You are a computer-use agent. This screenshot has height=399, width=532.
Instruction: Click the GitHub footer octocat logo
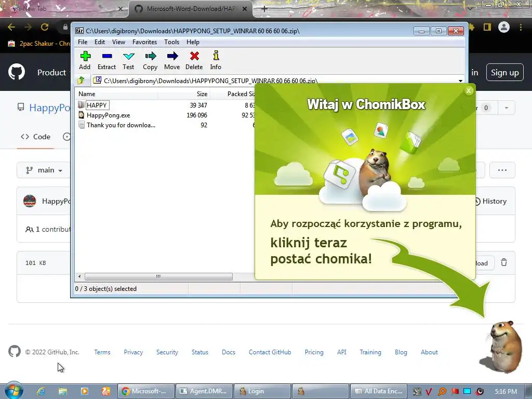point(14,351)
